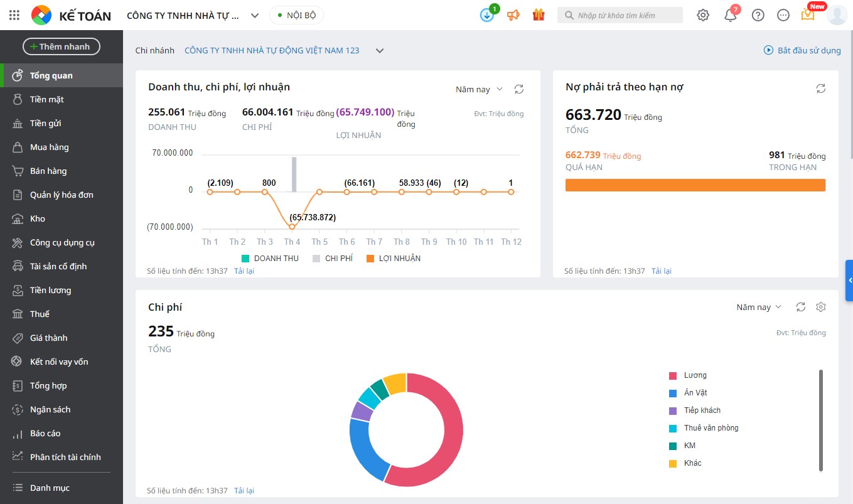853x504 pixels.
Task: Click the blue Ăn Vặt donut segment
Action: click(364, 449)
